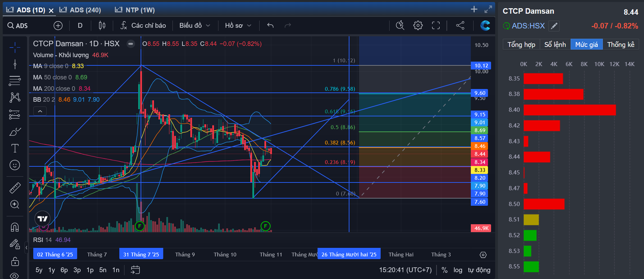
Task: Toggle percent scale mode
Action: click(444, 270)
